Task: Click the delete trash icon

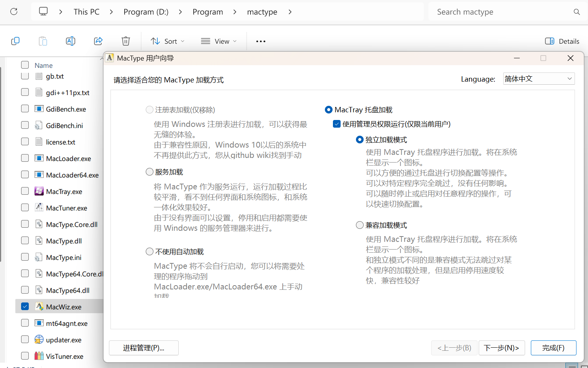Action: [x=126, y=41]
